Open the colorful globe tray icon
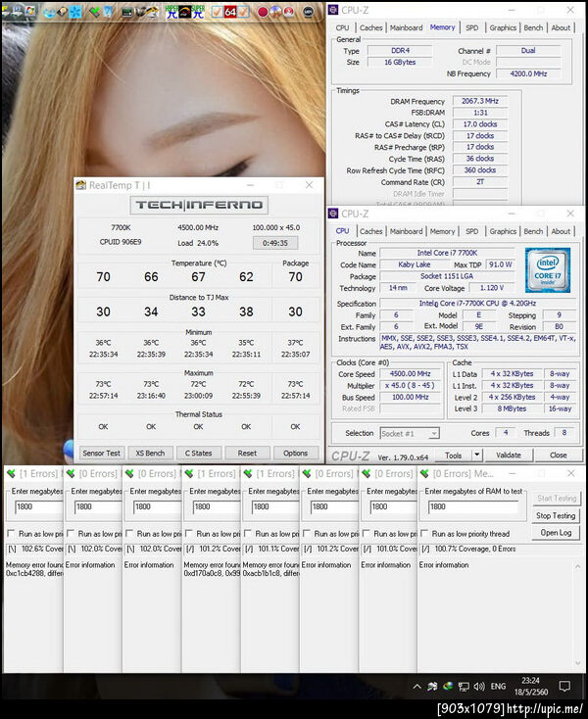 click(448, 687)
